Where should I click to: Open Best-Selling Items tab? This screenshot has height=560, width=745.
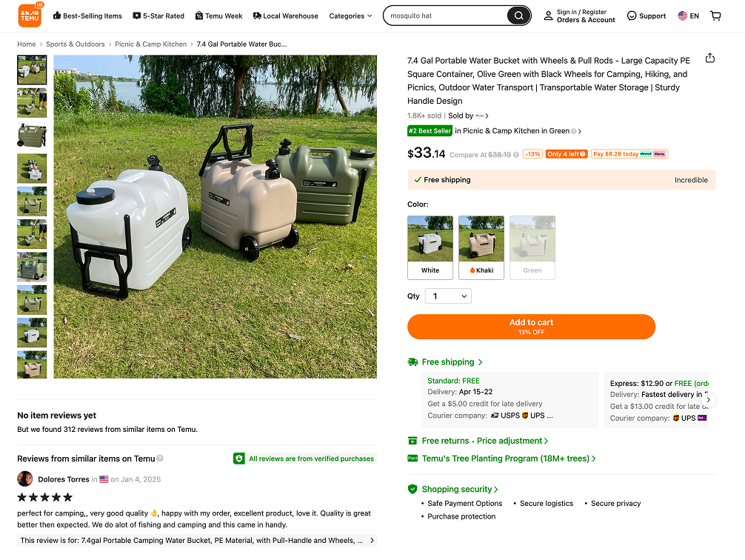87,16
